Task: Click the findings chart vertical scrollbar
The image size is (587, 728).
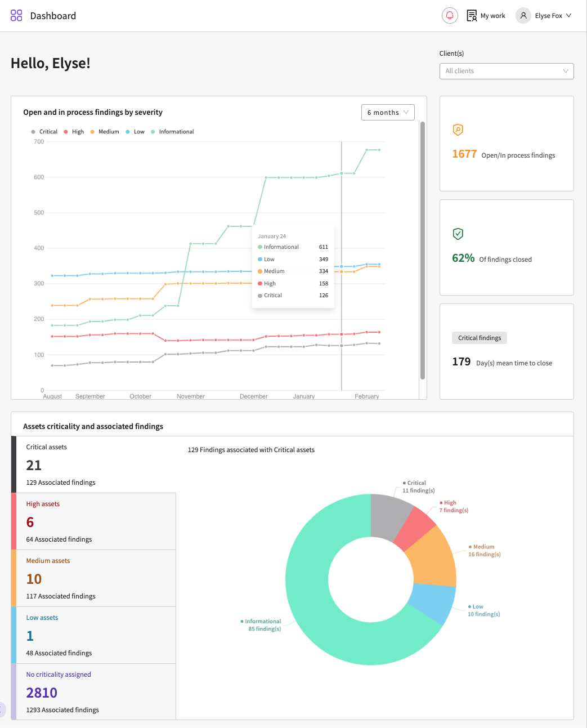Action: click(423, 251)
